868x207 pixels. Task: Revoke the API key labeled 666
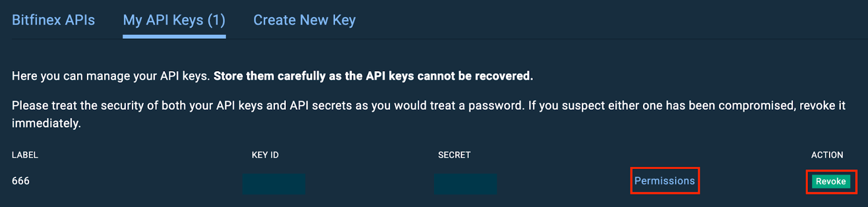[831, 181]
